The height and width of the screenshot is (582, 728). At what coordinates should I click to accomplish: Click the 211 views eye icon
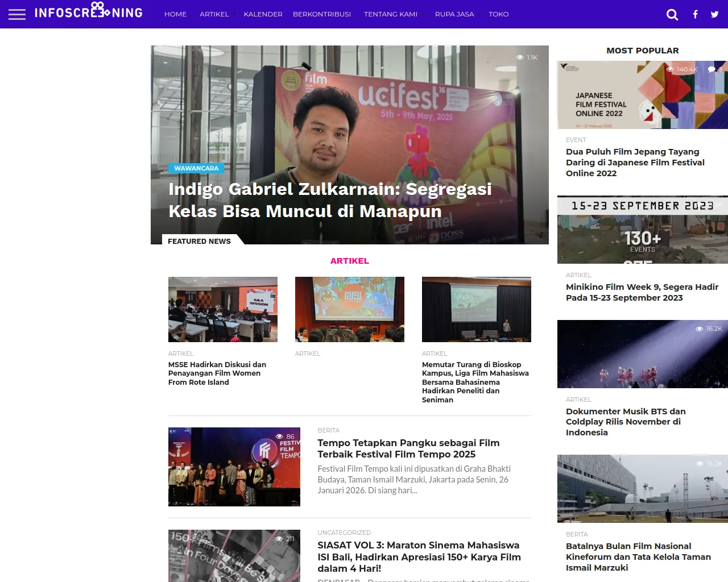point(279,539)
